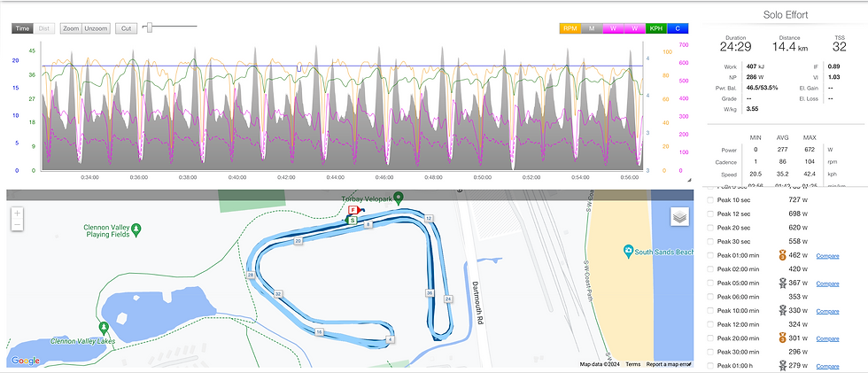Click the map zoom out minus icon

point(18,225)
